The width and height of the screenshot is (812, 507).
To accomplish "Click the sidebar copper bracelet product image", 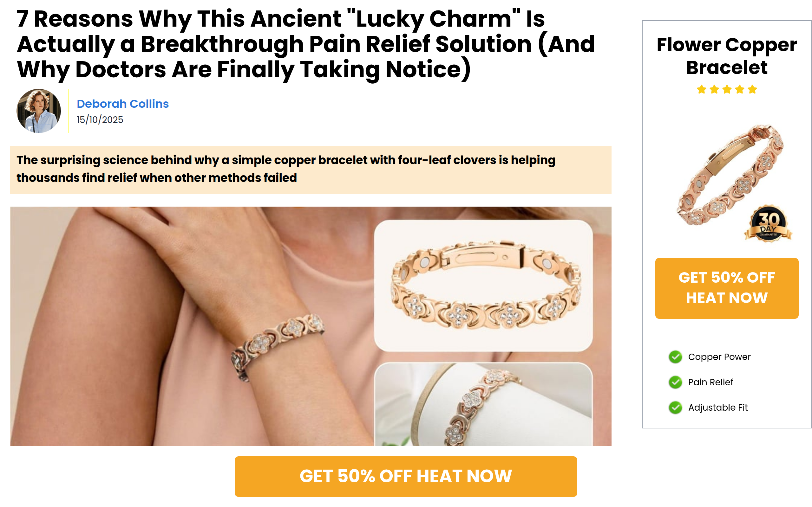I will 730,174.
